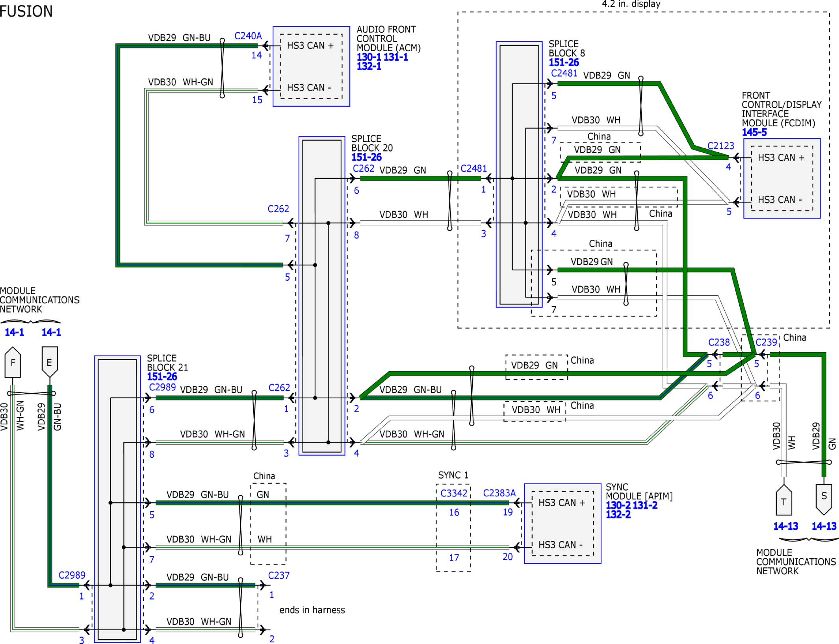Click pin number 17 of C3342
839x644 pixels.
coord(454,557)
